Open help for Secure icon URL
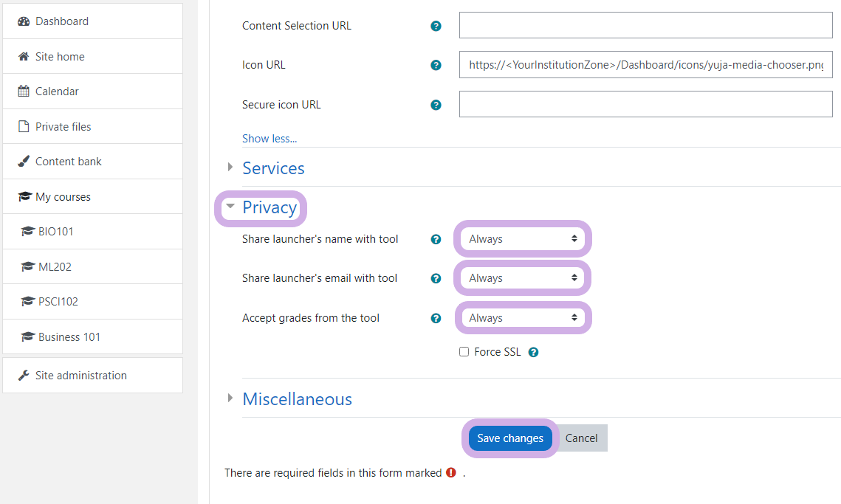Image resolution: width=841 pixels, height=504 pixels. pos(436,105)
